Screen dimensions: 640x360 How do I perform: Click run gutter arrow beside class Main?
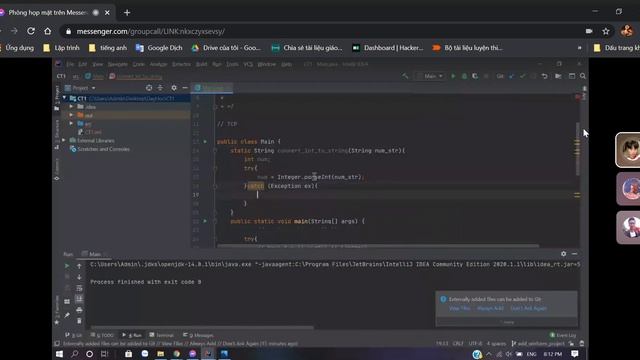[x=205, y=142]
